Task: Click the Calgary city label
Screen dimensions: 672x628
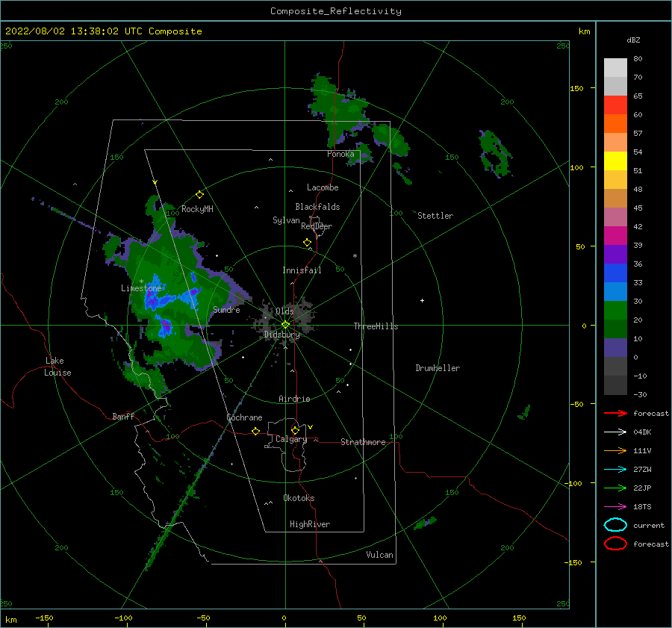Action: point(291,439)
